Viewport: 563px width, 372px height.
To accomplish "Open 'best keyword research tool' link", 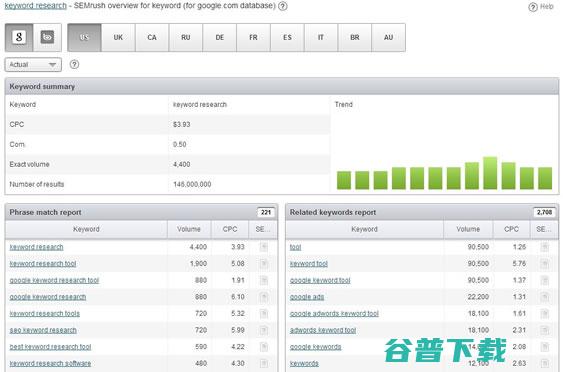I will coord(50,347).
